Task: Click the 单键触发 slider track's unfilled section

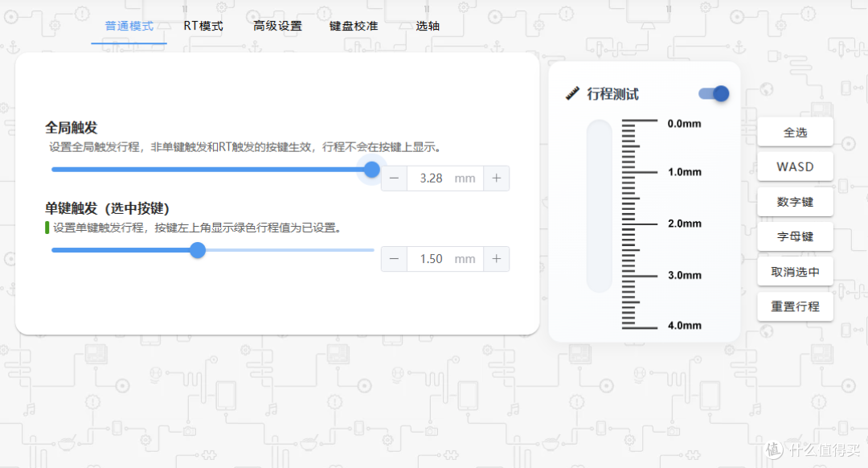Action: tap(290, 250)
